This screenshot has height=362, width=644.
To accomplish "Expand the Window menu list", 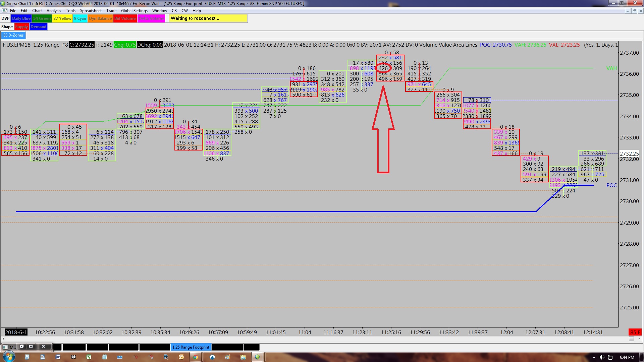I will [159, 11].
